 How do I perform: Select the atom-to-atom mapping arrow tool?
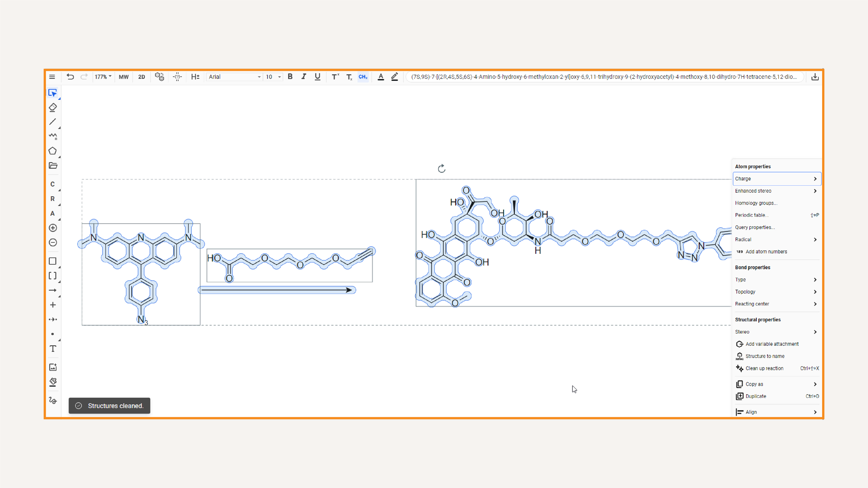tap(53, 319)
